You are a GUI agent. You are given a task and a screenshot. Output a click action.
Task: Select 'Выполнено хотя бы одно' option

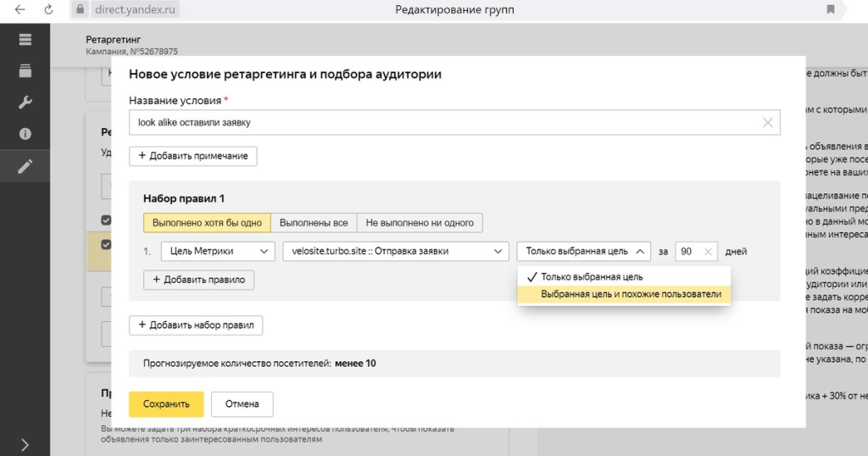207,222
